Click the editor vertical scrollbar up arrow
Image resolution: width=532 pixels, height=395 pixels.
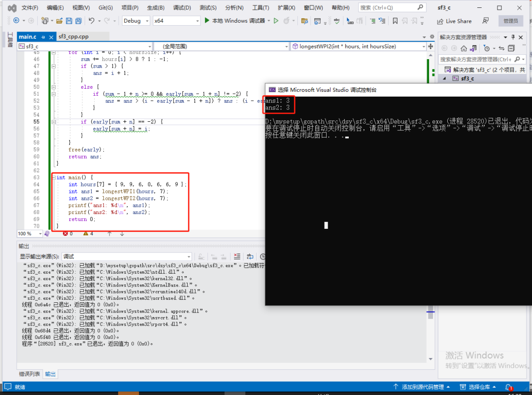point(431,55)
